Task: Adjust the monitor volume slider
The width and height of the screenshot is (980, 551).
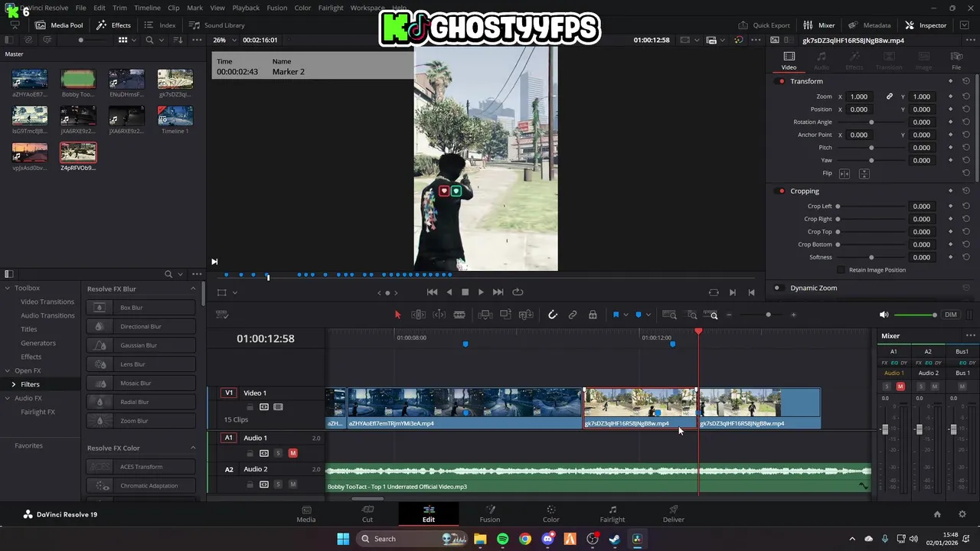Action: click(x=916, y=315)
